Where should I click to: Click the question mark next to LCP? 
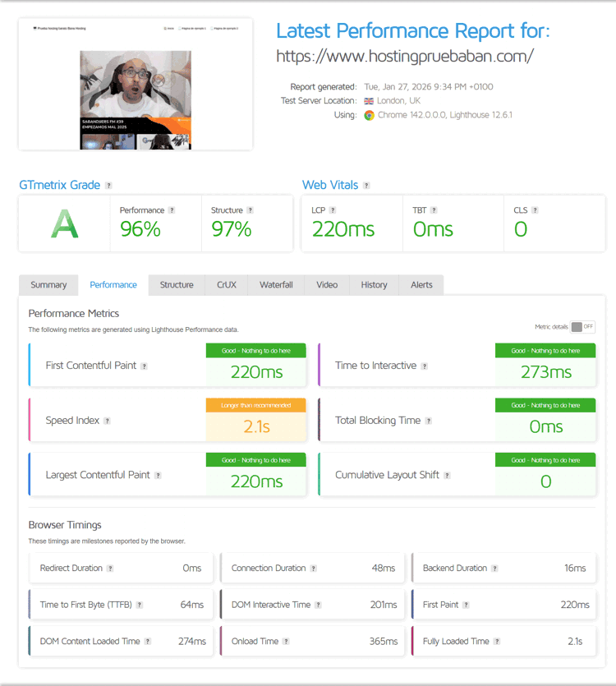[x=333, y=210]
